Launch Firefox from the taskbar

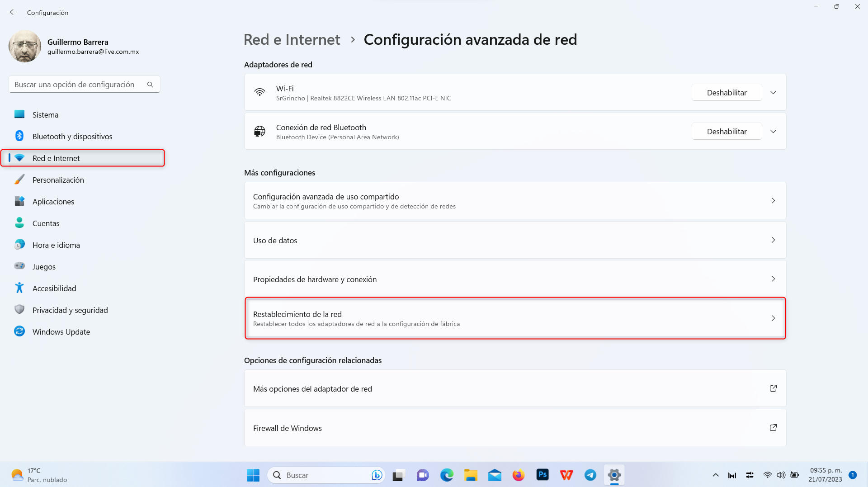pyautogui.click(x=518, y=475)
